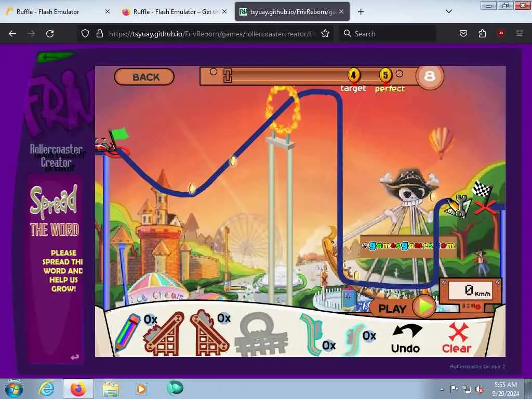Switch to Ruffle - Flash Emulator – Get tab
532x399 pixels.
point(174,11)
